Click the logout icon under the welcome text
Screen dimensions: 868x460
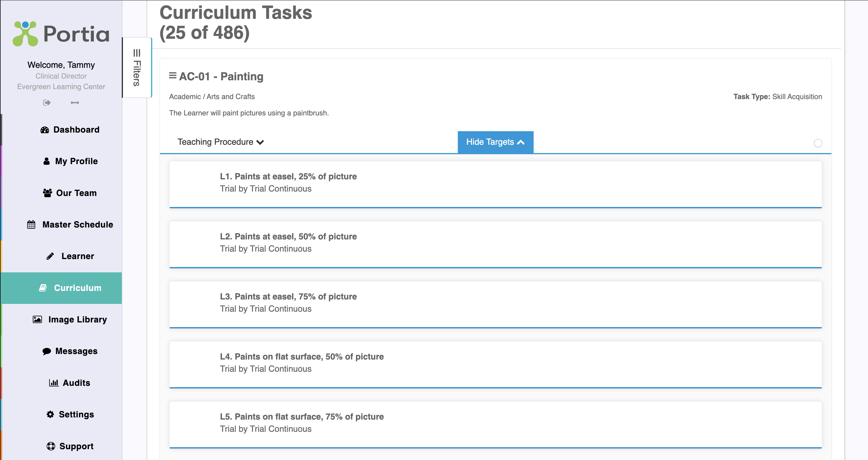tap(47, 102)
